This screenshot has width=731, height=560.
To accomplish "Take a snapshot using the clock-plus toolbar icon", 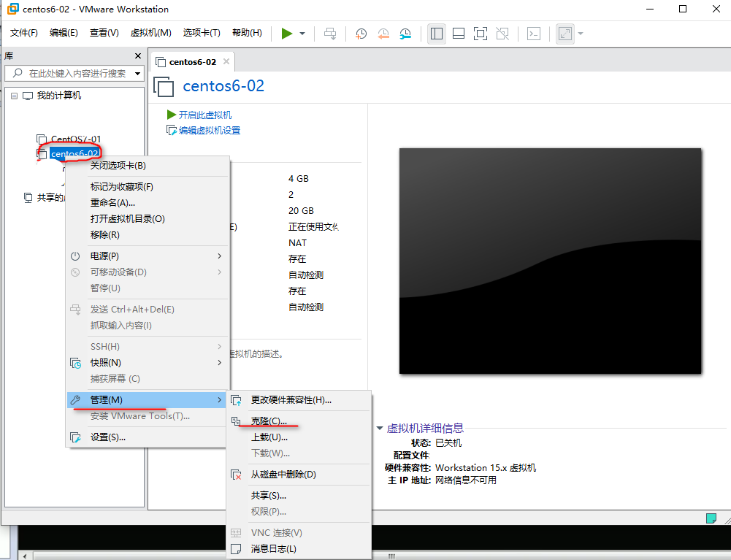I will 361,34.
